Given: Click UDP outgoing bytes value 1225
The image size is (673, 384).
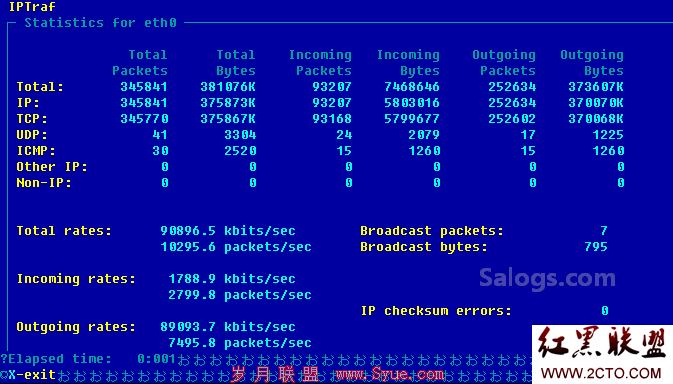Looking at the screenshot, I should click(x=608, y=135).
